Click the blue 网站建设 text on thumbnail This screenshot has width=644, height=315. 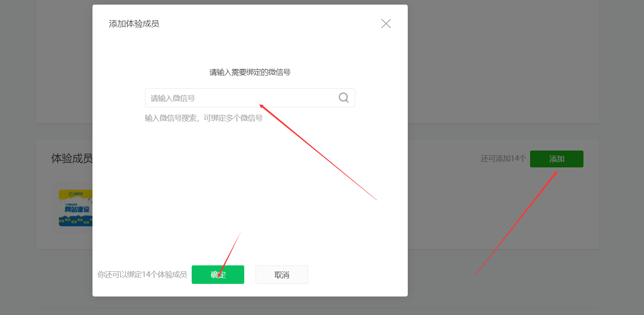[x=77, y=209]
